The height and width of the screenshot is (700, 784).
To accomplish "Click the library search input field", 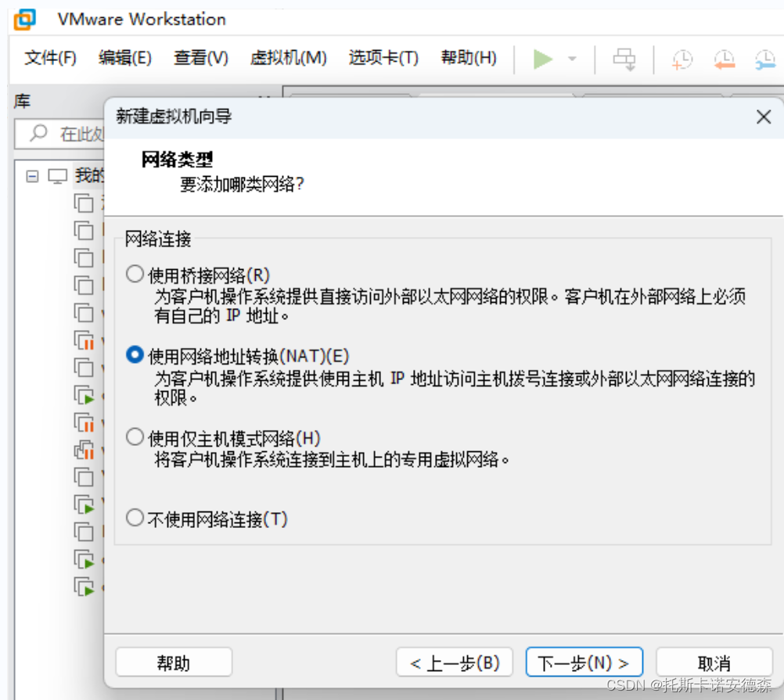I will tap(60, 134).
